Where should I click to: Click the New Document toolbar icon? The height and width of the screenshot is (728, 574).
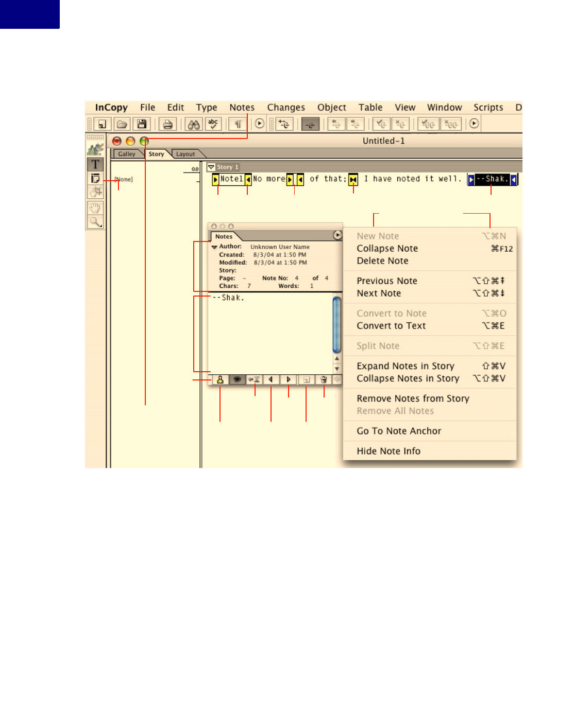[x=102, y=124]
